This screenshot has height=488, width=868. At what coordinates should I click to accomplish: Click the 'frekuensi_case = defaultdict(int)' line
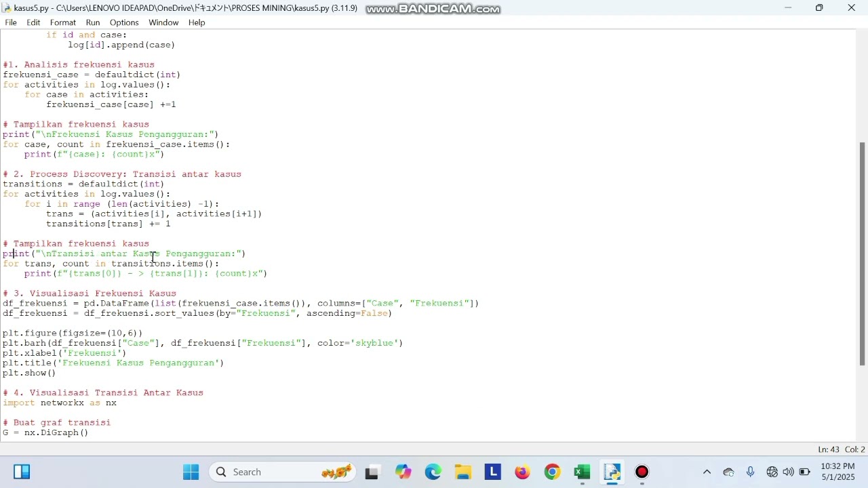[x=92, y=75]
